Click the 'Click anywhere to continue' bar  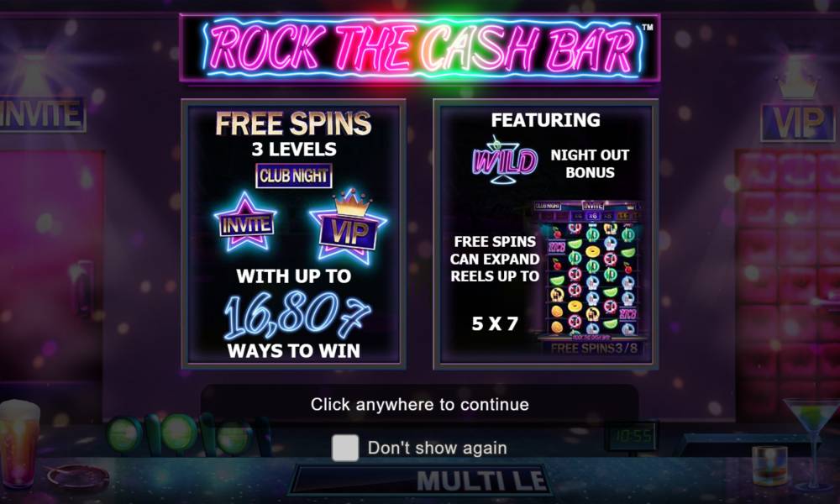(419, 404)
